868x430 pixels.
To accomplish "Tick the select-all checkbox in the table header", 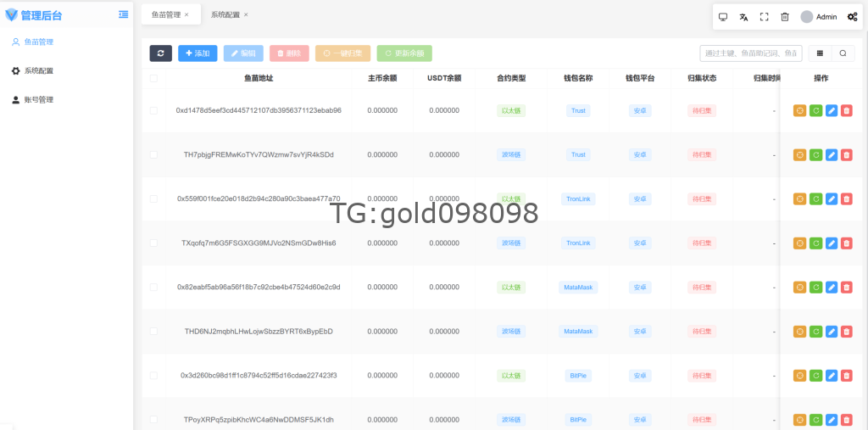I will pos(153,79).
